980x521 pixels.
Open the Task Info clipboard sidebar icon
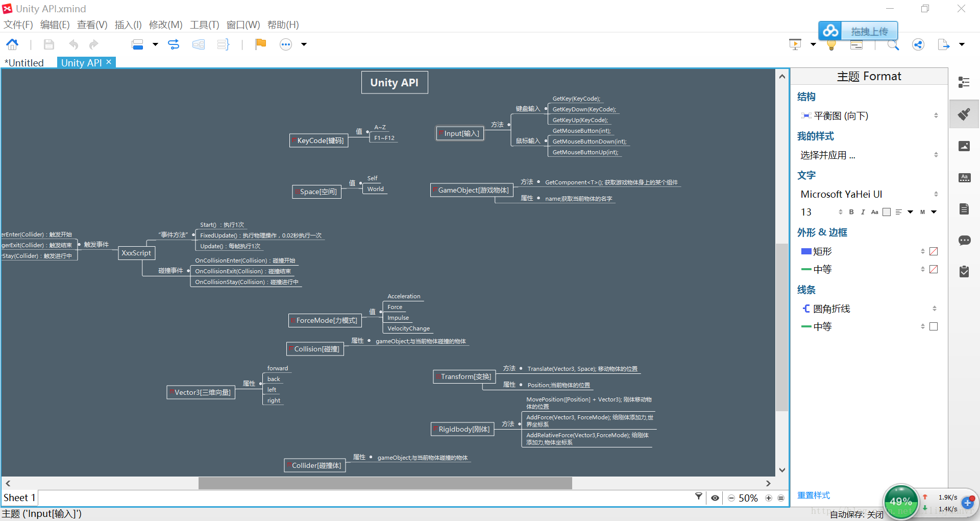pos(964,271)
